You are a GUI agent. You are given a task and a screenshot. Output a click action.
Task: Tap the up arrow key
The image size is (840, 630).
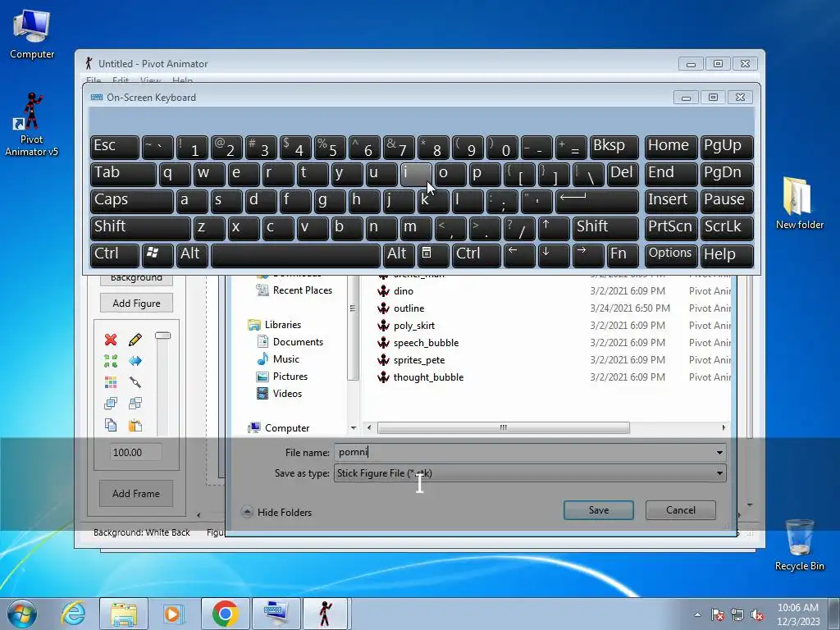[554, 228]
